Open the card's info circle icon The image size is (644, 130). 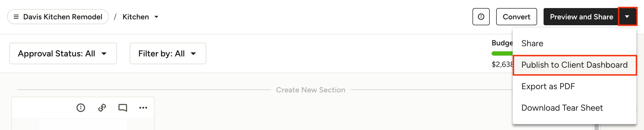[x=80, y=108]
